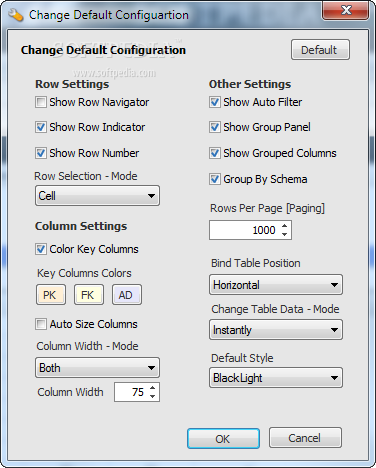
Task: Expand the Default Style dropdown
Action: [276, 378]
